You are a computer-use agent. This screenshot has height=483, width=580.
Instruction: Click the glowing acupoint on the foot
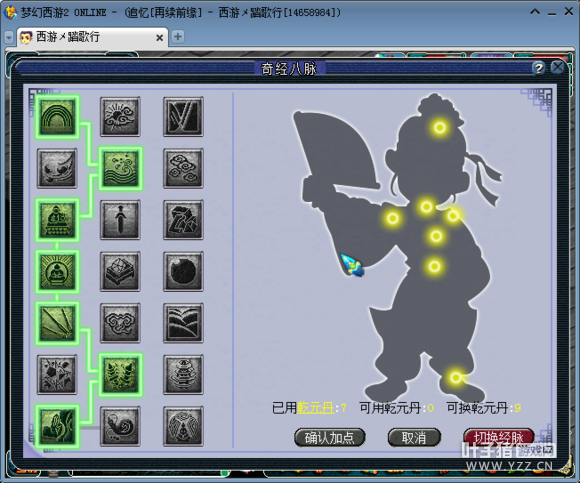click(x=456, y=378)
